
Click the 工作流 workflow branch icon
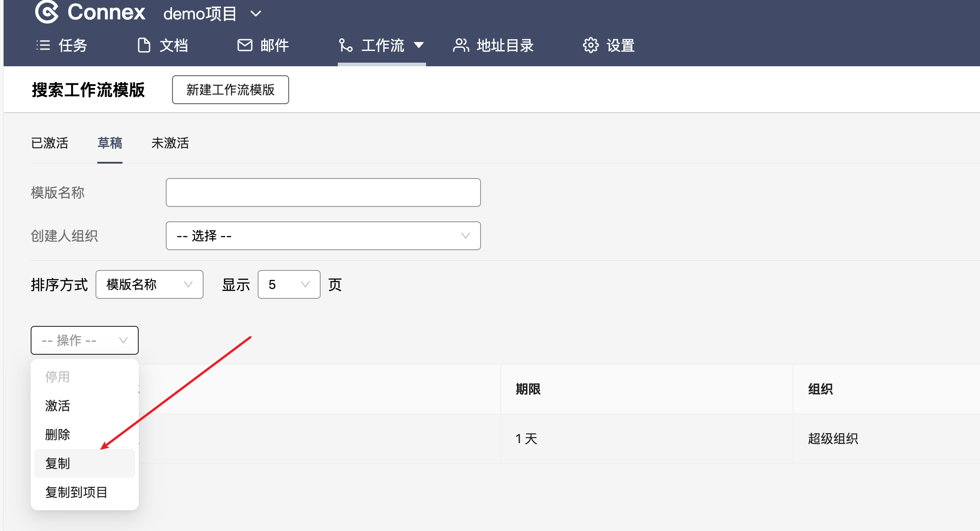346,45
